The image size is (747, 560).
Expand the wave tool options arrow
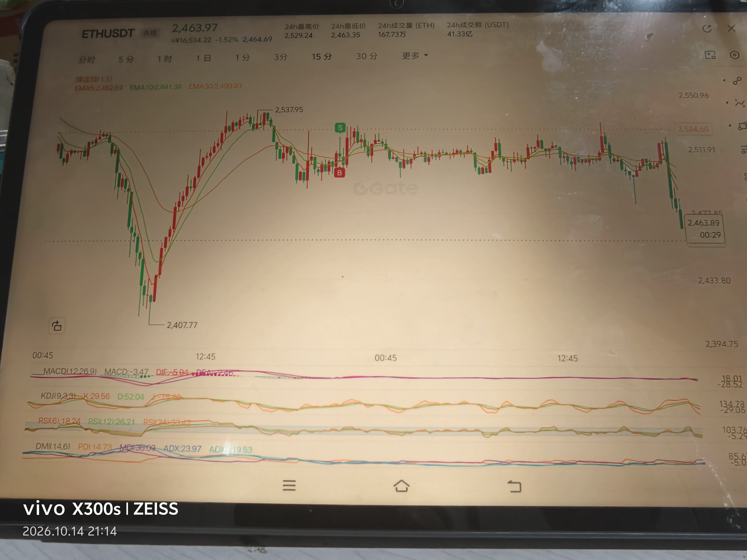(x=727, y=103)
